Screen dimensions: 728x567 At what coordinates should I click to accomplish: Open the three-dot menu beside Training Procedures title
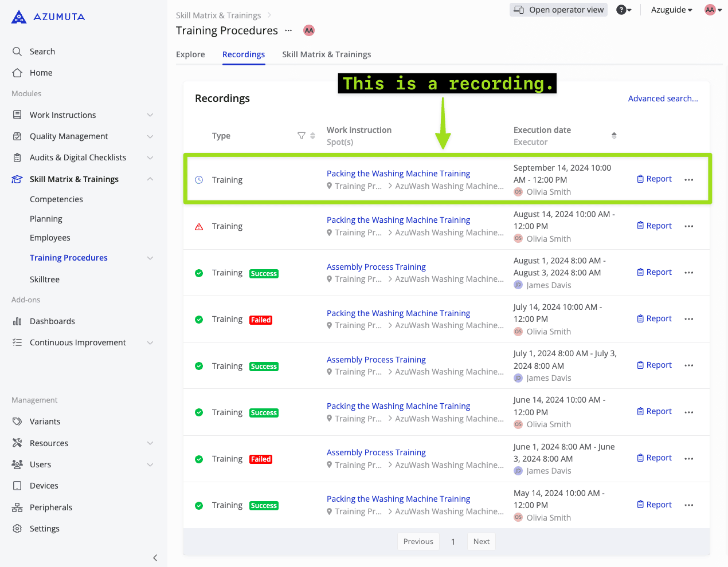pos(288,30)
